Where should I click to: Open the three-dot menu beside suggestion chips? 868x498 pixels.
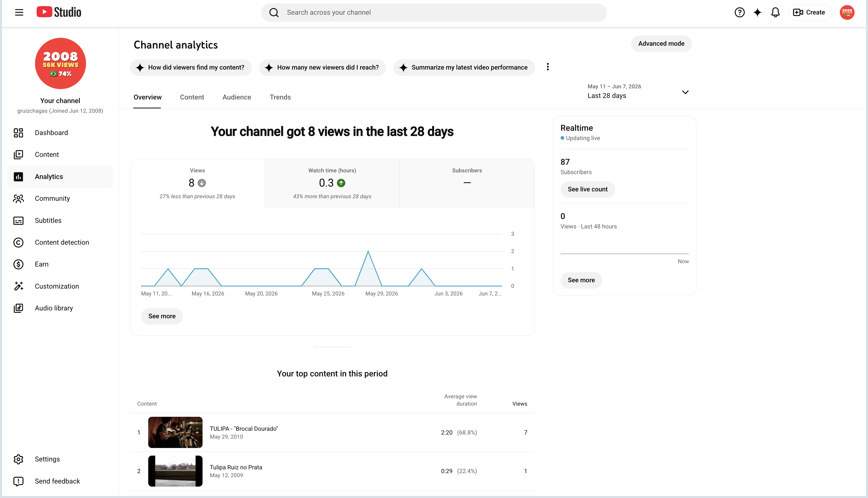coord(547,67)
